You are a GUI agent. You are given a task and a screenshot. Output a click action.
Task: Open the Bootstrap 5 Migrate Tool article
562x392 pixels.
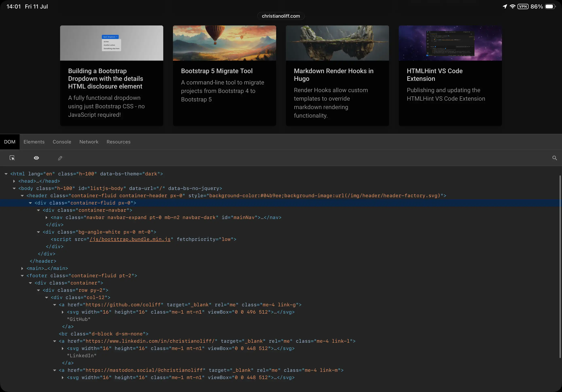pos(217,71)
